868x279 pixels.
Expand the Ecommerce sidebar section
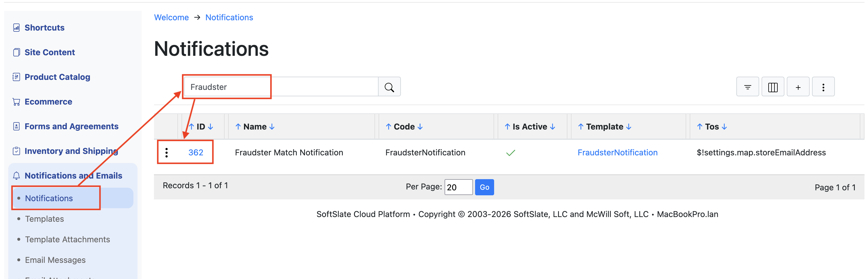tap(48, 102)
